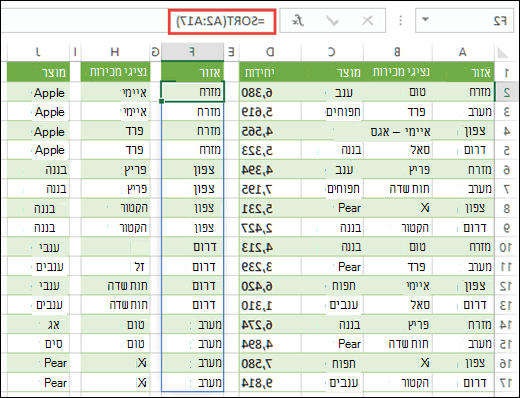This screenshot has width=520, height=398.
Task: Select cell B7 containing תות שדה
Action: 397,189
